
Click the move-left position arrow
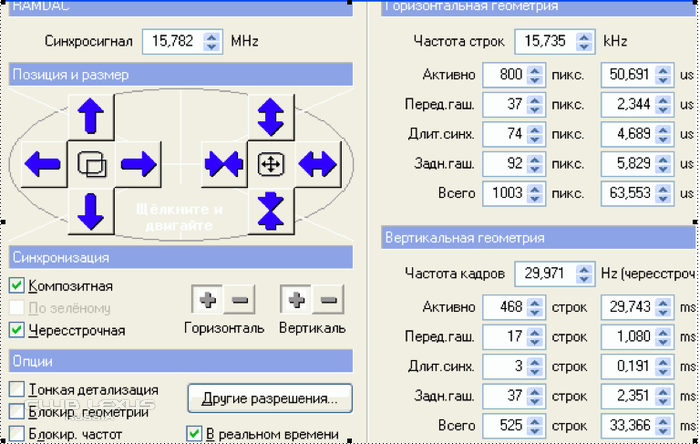click(x=42, y=163)
